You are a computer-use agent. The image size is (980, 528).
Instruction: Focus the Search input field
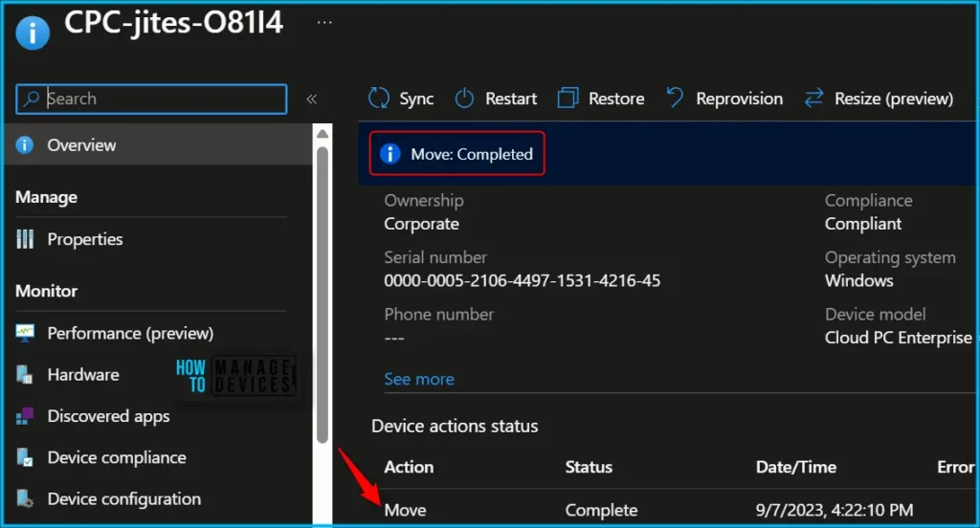[151, 99]
